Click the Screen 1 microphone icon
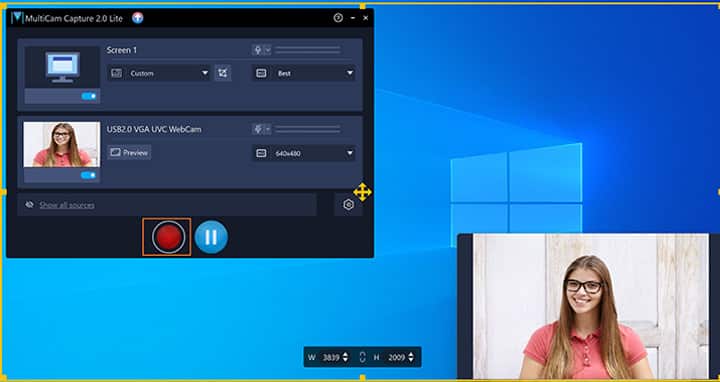 [258, 50]
